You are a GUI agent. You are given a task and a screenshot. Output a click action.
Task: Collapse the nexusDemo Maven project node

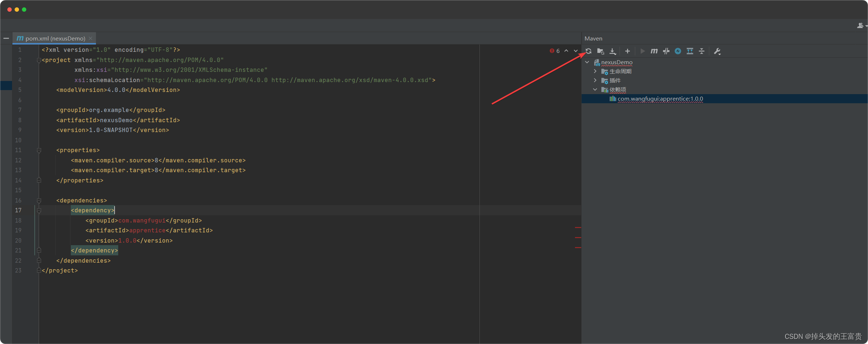tap(587, 62)
